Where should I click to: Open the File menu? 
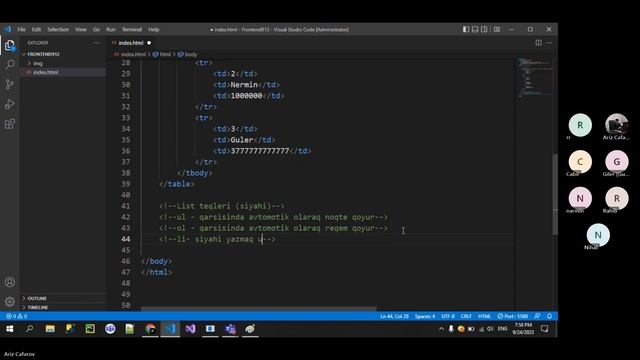coord(21,29)
